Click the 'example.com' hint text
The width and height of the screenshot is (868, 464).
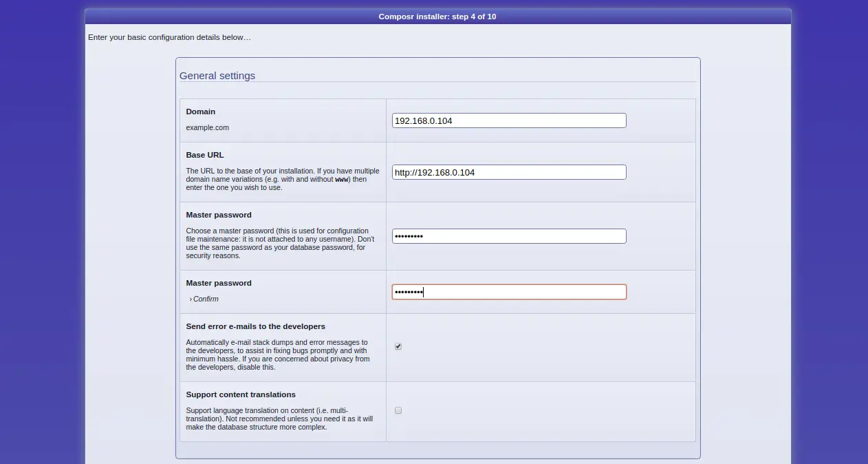coord(208,127)
